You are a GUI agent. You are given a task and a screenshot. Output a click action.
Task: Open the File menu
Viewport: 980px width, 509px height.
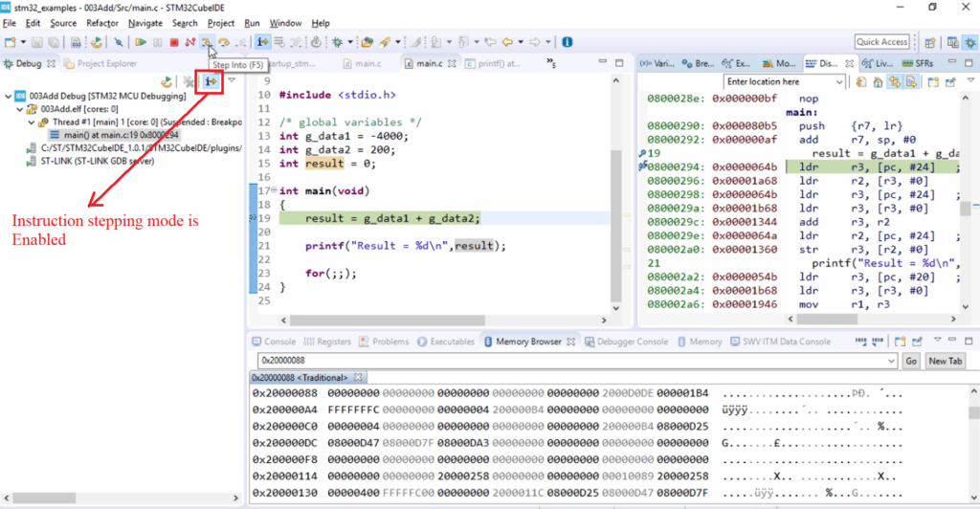click(x=10, y=23)
